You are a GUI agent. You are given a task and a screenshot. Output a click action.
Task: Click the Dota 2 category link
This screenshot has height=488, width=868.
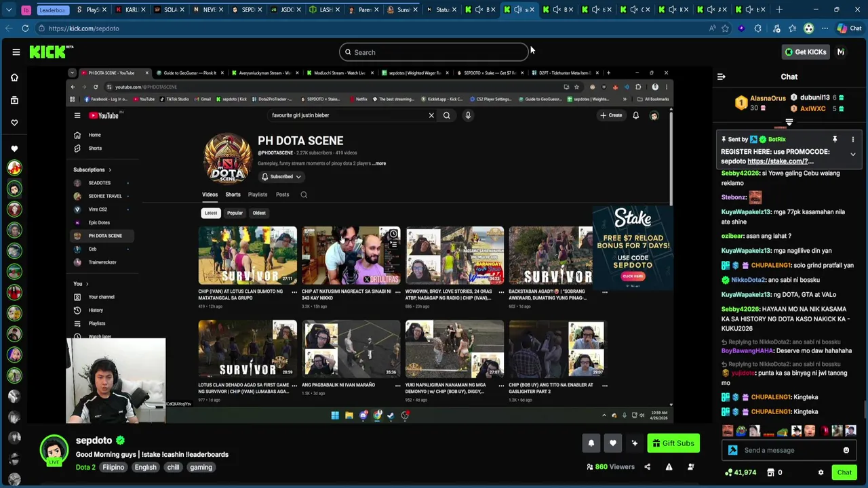(85, 467)
